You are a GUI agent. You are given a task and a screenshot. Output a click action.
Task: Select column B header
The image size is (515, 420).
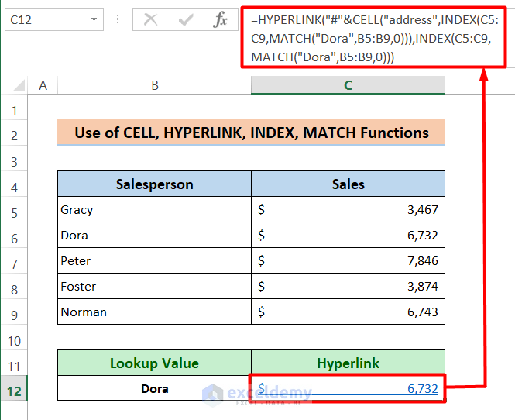tap(155, 85)
